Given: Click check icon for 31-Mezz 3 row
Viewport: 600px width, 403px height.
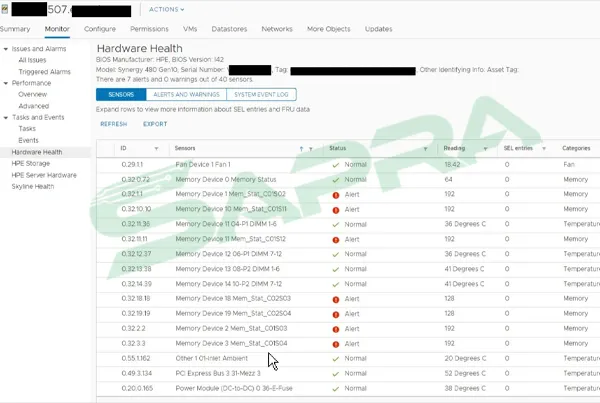Looking at the screenshot, I should pyautogui.click(x=336, y=374).
